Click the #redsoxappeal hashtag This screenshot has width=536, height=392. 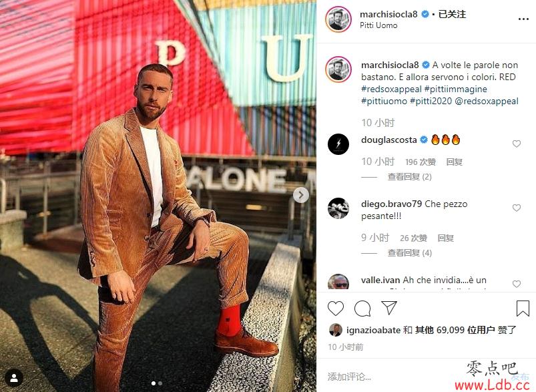tap(391, 89)
